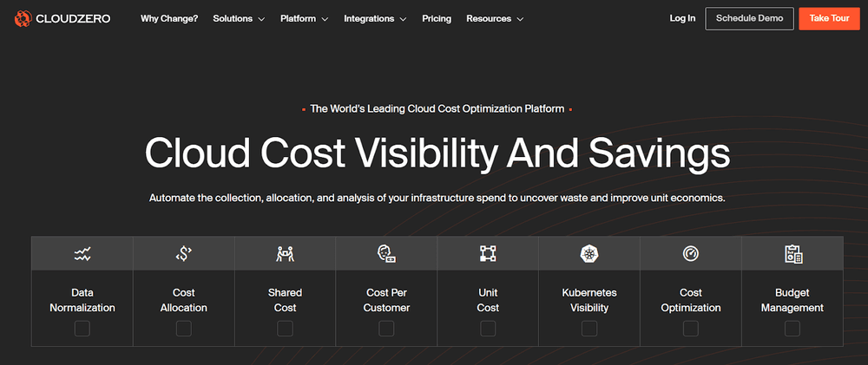
Task: Click the Cost Optimization gauge icon
Action: 691,254
